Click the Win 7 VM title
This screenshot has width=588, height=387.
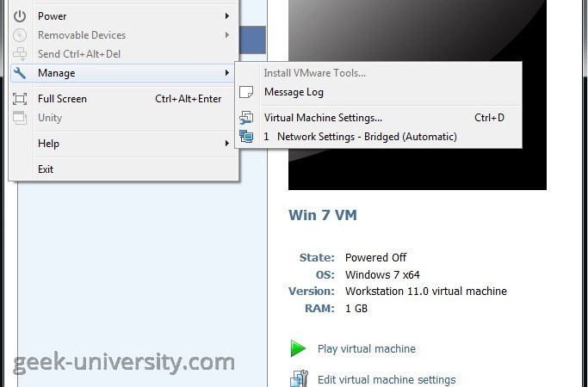tap(323, 215)
